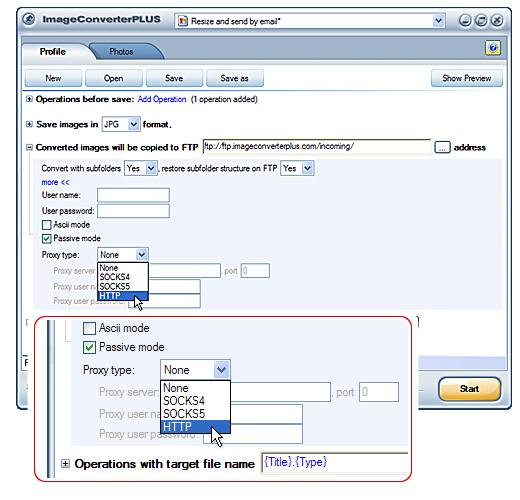Click the New profile button
This screenshot has height=500, width=520.
click(x=53, y=78)
